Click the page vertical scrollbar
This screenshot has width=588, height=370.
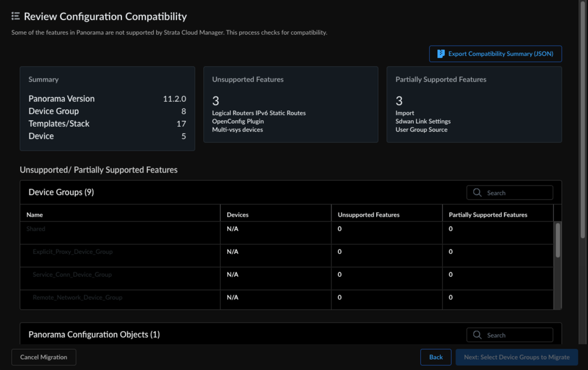583,120
